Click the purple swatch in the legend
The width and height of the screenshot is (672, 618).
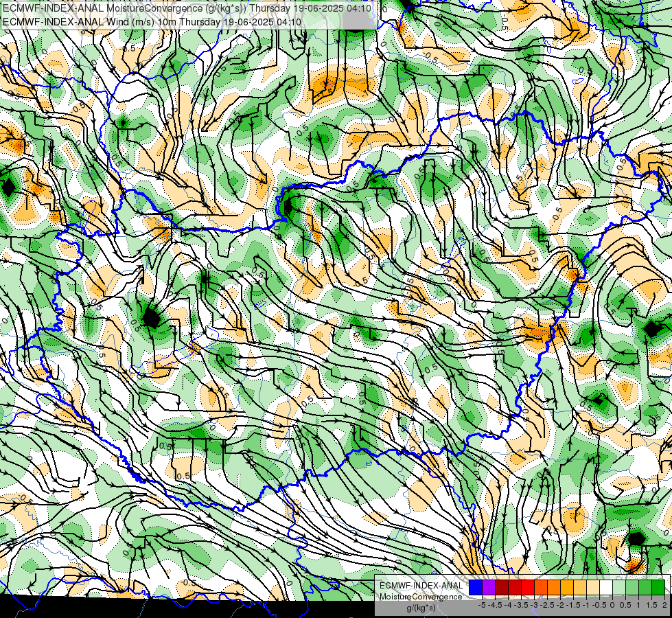(x=489, y=587)
